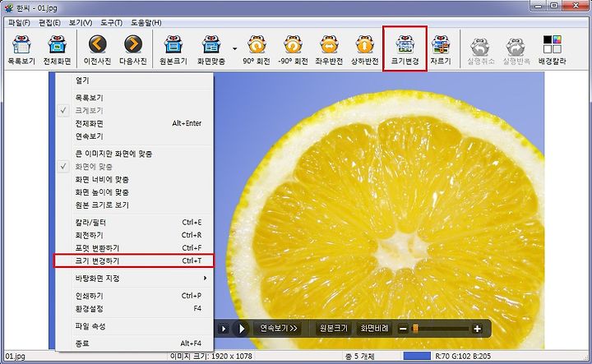Viewport: 592px width, 364px height.
Task: Click the 실행반복 redo icon
Action: coord(516,50)
